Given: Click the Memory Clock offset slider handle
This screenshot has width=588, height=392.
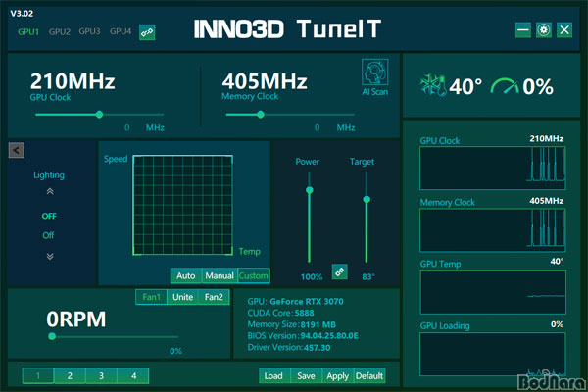Looking at the screenshot, I should [x=261, y=115].
